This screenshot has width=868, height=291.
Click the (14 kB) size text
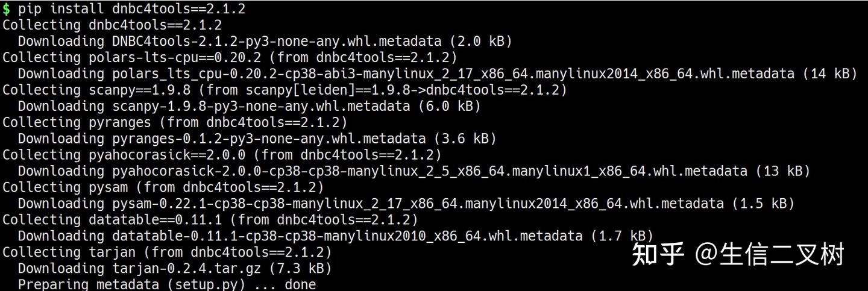(x=829, y=74)
